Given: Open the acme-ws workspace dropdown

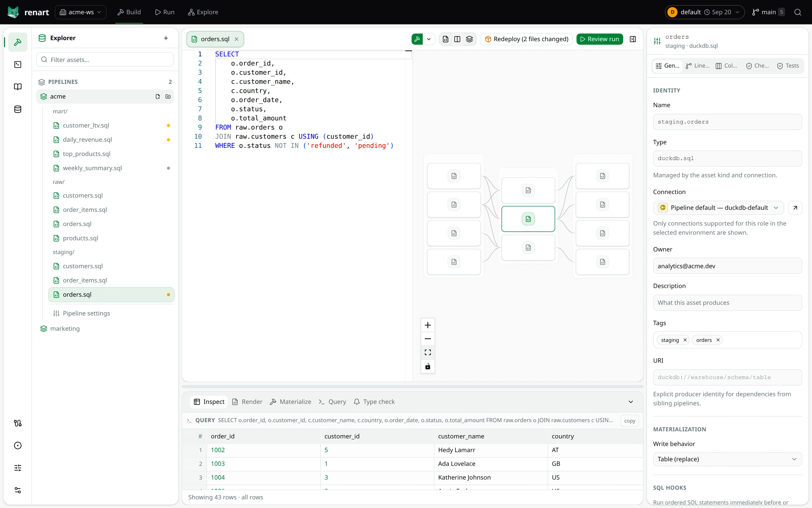Looking at the screenshot, I should pos(80,12).
